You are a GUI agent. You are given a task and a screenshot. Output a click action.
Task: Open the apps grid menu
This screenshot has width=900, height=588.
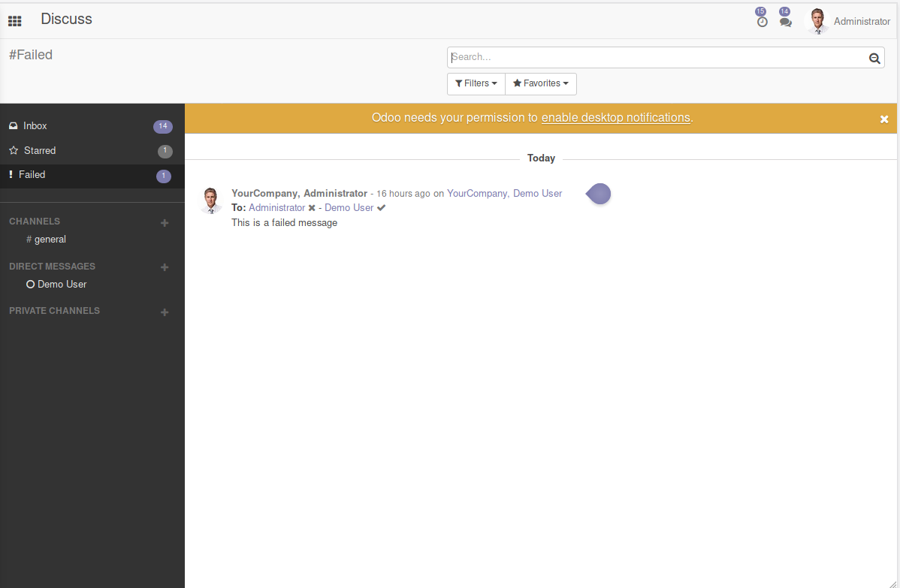coord(14,20)
